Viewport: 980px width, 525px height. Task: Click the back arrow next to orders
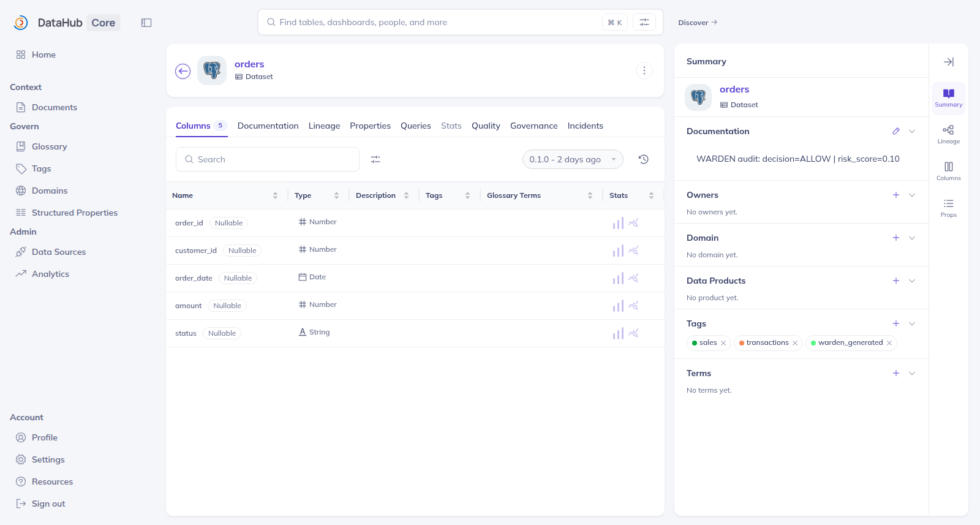(183, 72)
